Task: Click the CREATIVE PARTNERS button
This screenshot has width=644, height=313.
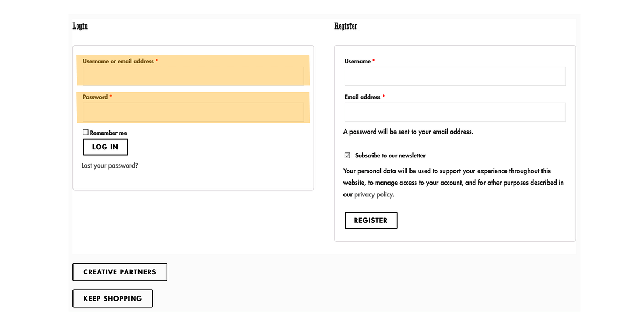Action: (120, 272)
